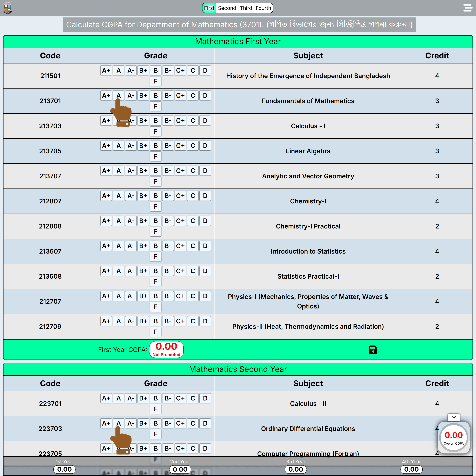Choose grade C+ for Computer Programming (Fortran)
The height and width of the screenshot is (476, 476).
[x=180, y=448]
